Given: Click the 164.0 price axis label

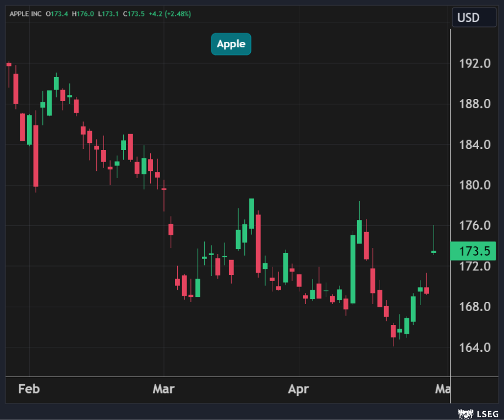Looking at the screenshot, I should click(x=474, y=347).
